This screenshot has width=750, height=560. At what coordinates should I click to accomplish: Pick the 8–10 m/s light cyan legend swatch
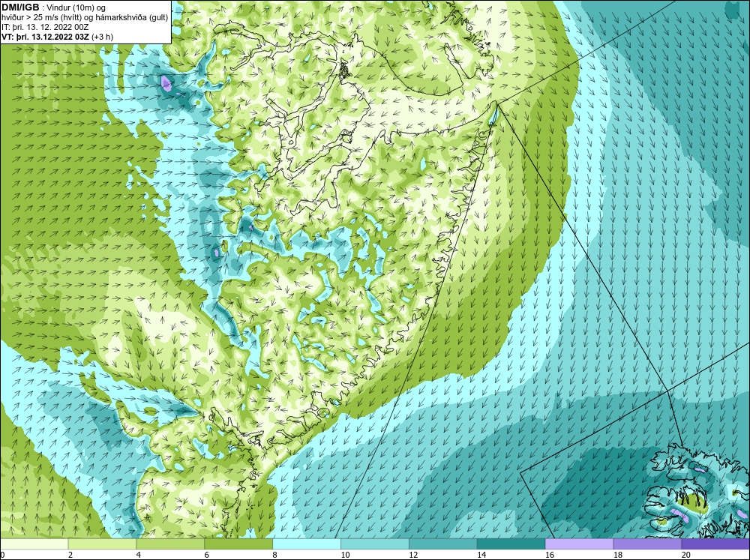coord(307,544)
